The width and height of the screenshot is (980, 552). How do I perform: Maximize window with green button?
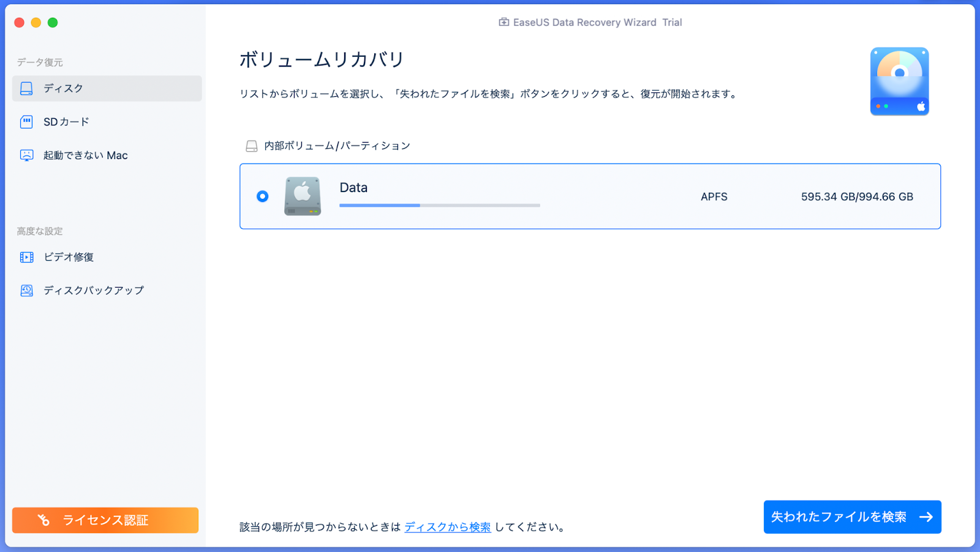[x=53, y=23]
